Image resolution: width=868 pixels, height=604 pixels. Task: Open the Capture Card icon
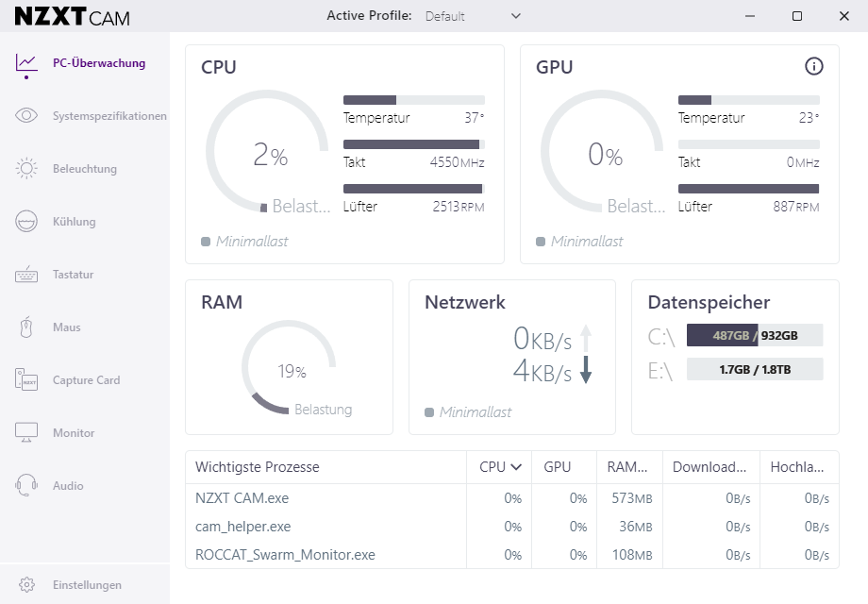[26, 380]
